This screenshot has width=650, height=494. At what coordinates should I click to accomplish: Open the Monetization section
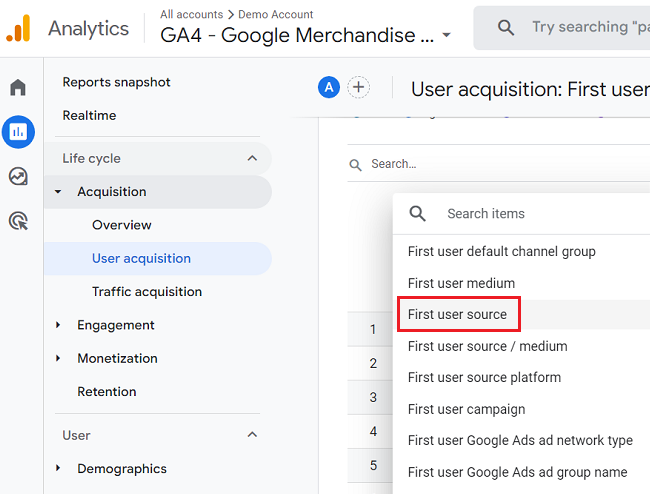[x=117, y=358]
